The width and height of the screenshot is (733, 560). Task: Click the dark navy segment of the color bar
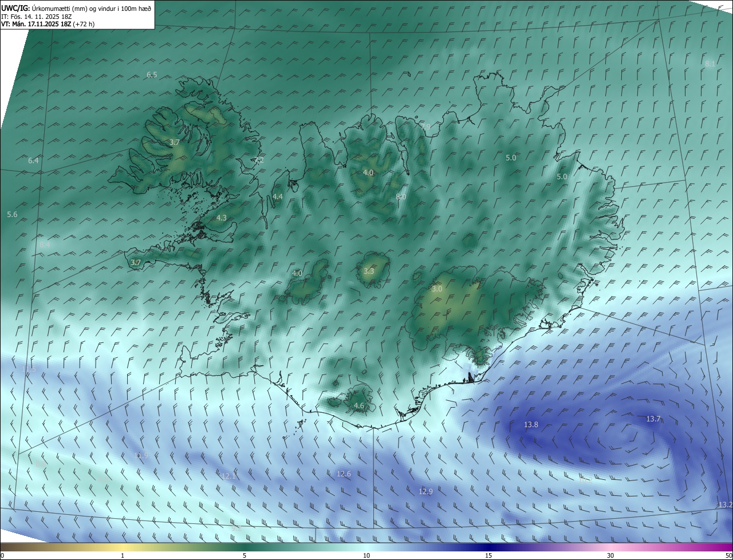coord(488,547)
